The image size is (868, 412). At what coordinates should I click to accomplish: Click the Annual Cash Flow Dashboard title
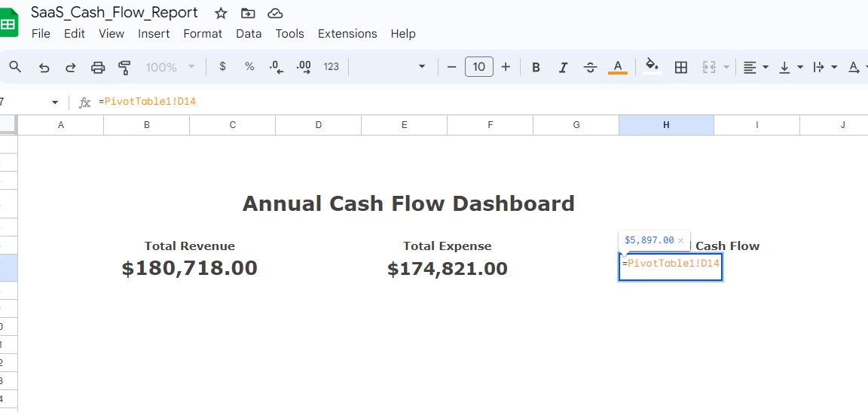point(408,203)
